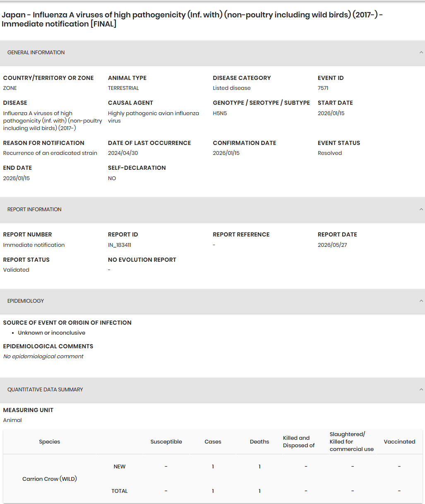The image size is (425, 504).
Task: Click the report date 2026/05/27
Action: 332,245
